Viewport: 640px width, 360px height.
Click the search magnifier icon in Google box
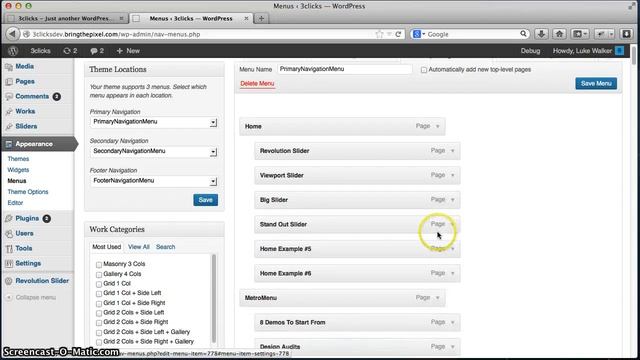pyautogui.click(x=523, y=34)
